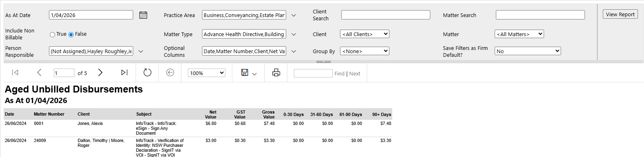Refresh the report
The image size is (644, 157).
click(x=147, y=73)
